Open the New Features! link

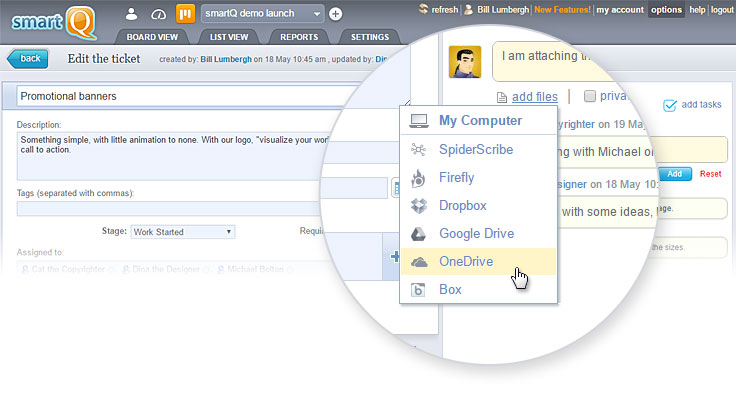tap(562, 9)
